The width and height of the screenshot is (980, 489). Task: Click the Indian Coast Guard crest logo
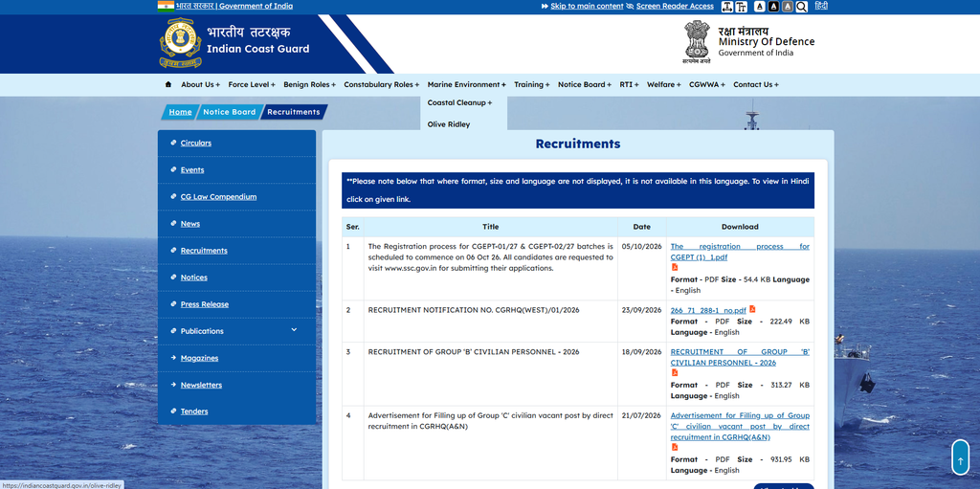tap(180, 43)
